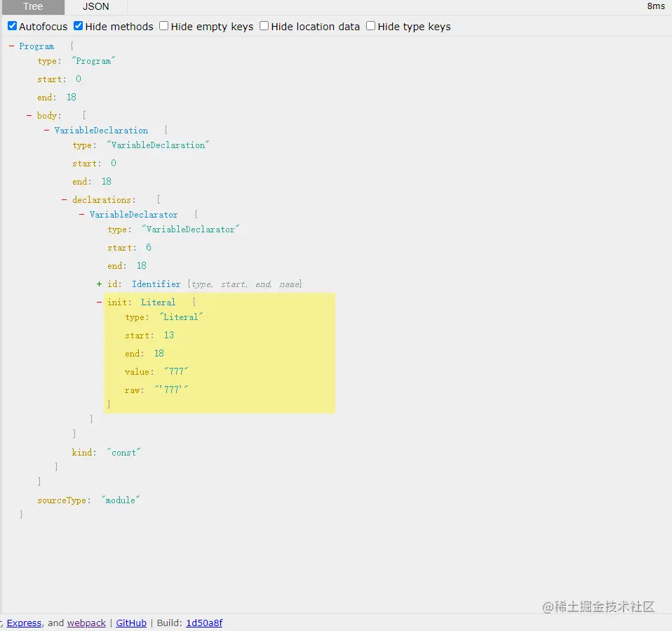Click the VariableDeclarator node name

point(133,215)
